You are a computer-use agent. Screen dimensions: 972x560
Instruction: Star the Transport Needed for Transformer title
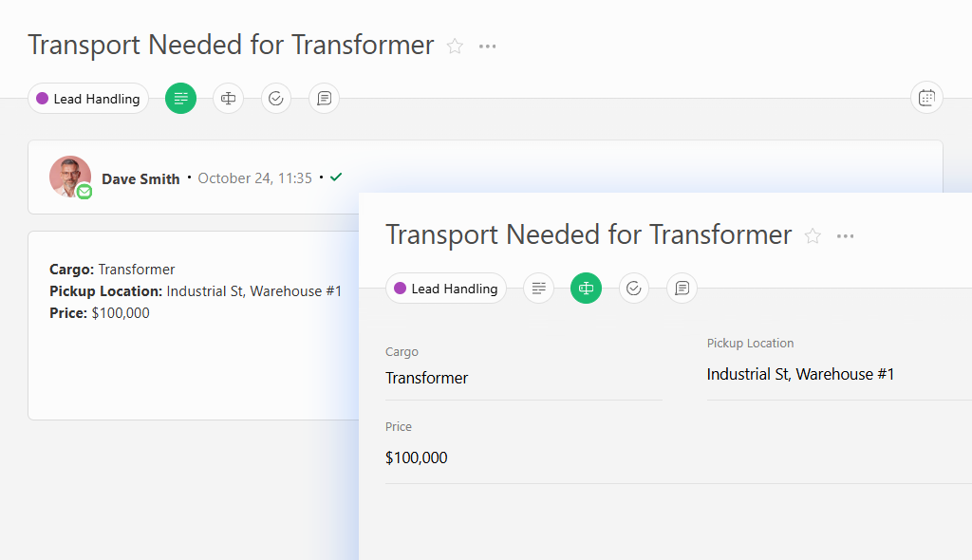(x=455, y=46)
